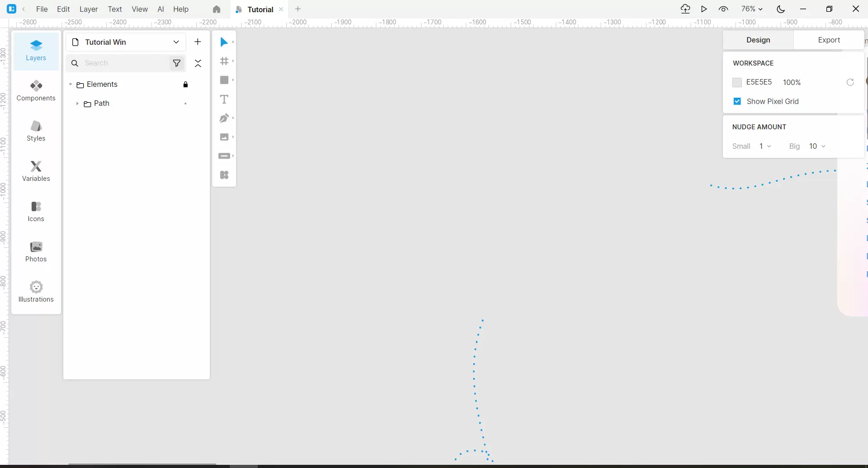
Task: Open the Illustrations panel
Action: [x=36, y=292]
